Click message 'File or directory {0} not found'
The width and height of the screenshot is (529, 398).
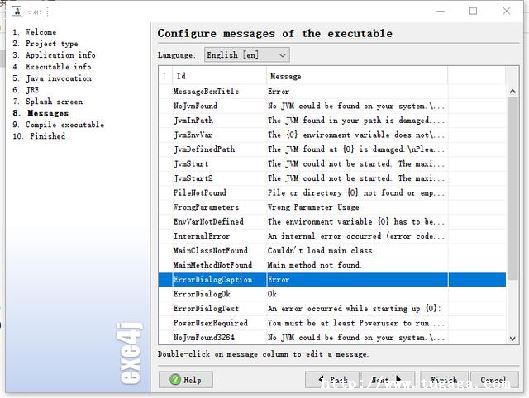point(356,193)
